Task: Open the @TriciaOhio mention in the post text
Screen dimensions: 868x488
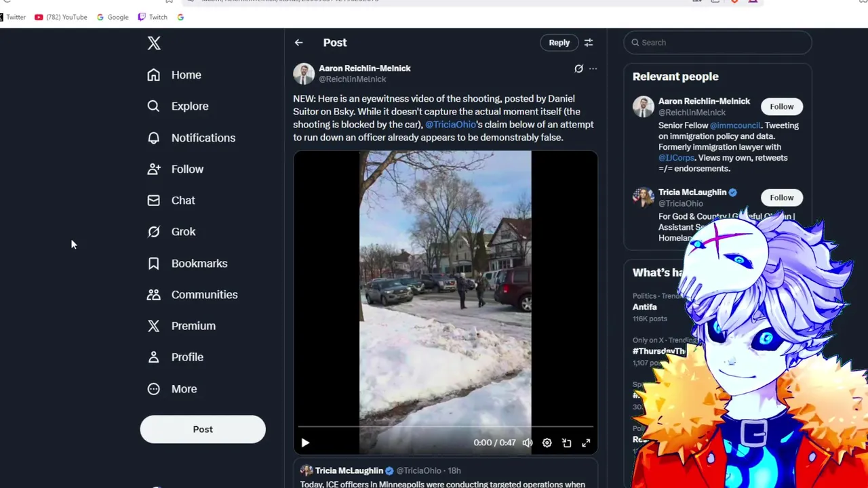Action: pos(450,125)
